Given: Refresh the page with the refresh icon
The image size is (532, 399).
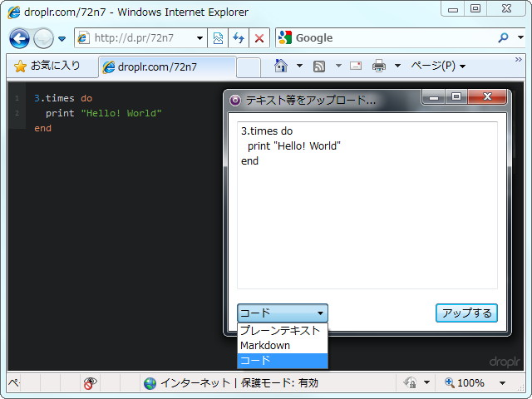Looking at the screenshot, I should 239,38.
